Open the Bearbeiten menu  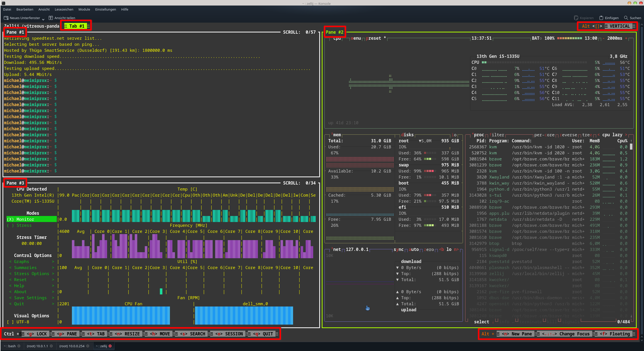coord(25,9)
